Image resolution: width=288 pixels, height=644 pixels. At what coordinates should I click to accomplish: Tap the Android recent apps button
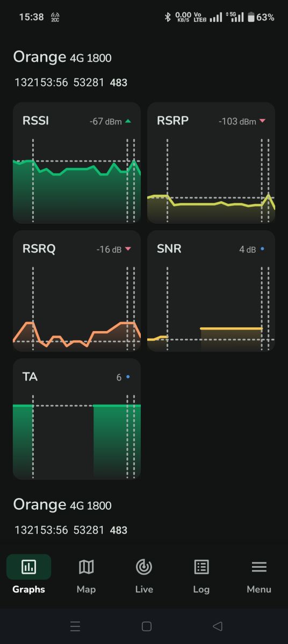tap(75, 626)
